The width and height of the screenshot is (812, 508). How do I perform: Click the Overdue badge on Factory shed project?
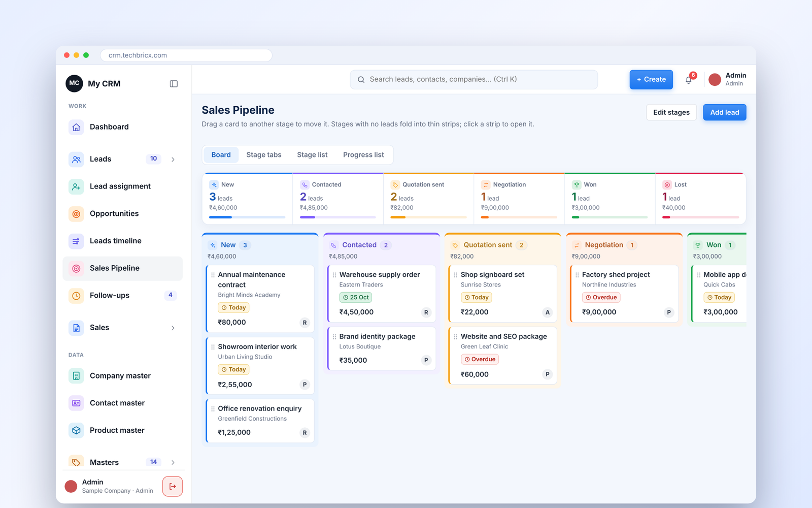(x=601, y=298)
